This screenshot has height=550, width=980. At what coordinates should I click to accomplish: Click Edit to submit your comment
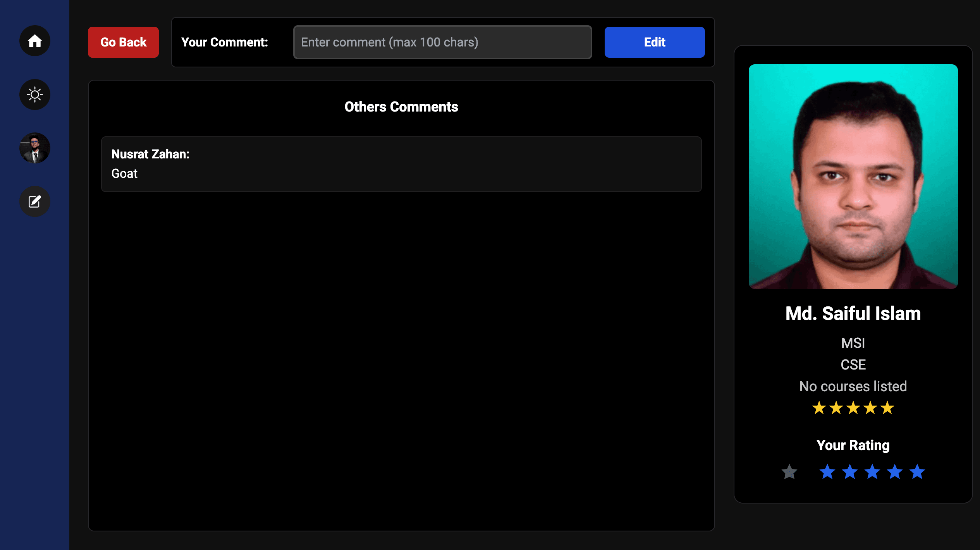coord(654,42)
